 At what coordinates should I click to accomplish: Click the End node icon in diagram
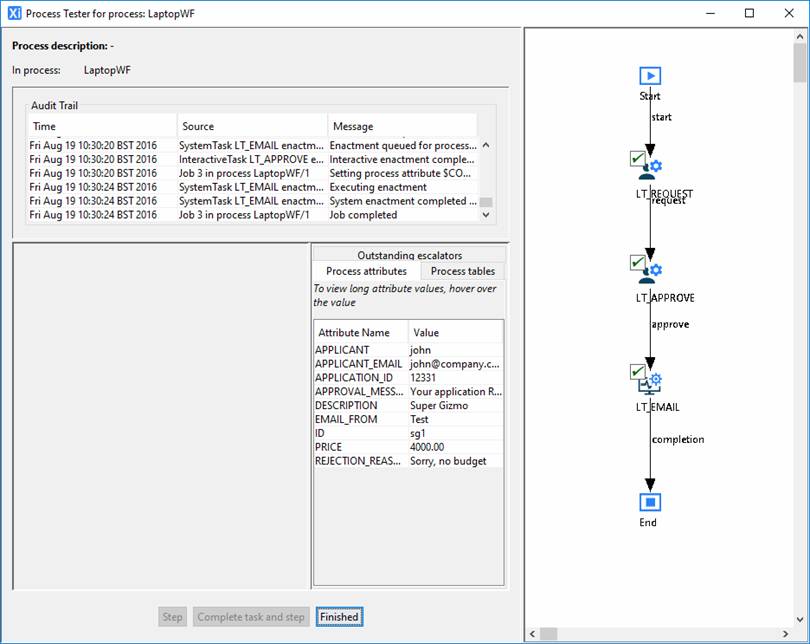tap(650, 501)
